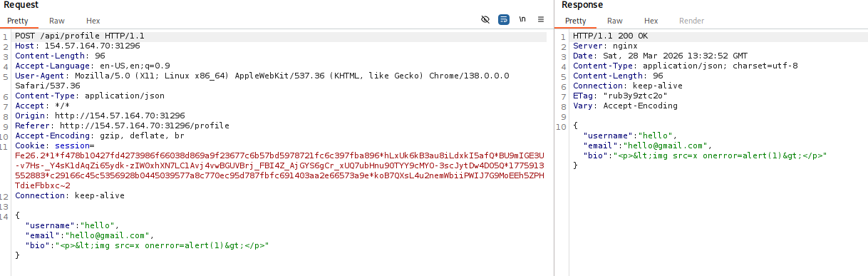Click the Origin header line
Screen dimensions: 868x276
tap(100, 116)
